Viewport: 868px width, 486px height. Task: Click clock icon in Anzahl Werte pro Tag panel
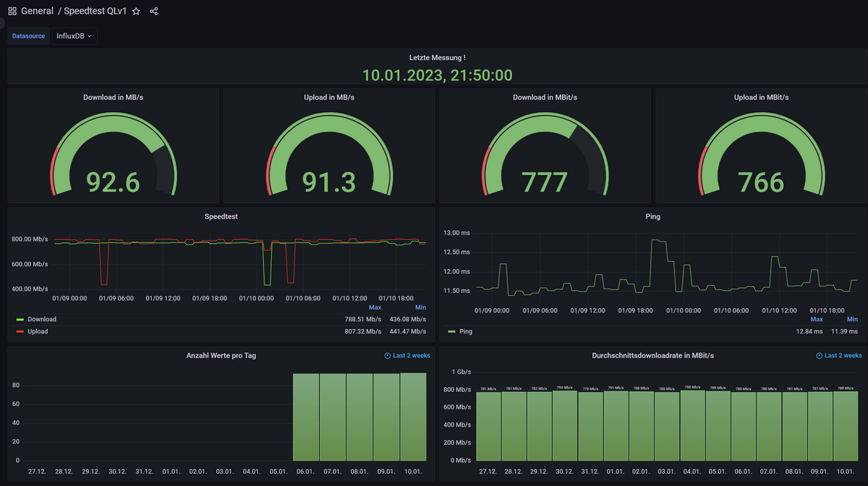pos(388,356)
